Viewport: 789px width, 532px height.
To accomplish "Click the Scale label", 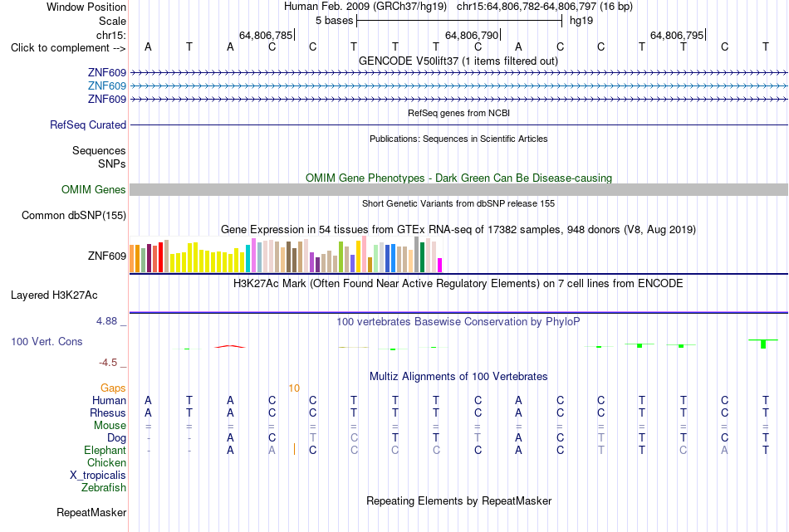I will tap(112, 21).
